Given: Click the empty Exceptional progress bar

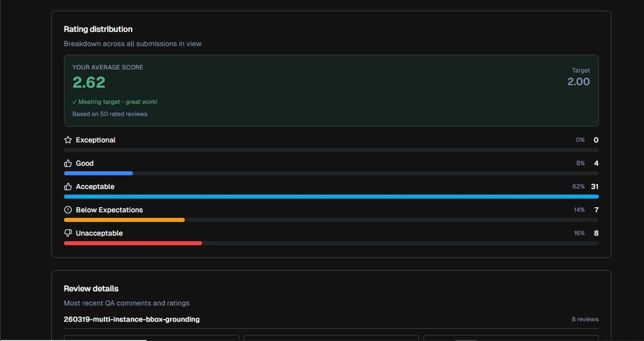Looking at the screenshot, I should coord(331,150).
